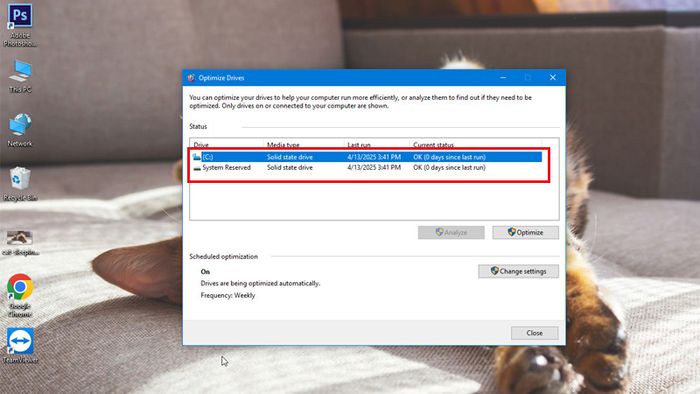
Task: Click the Optimize button
Action: pyautogui.click(x=525, y=232)
